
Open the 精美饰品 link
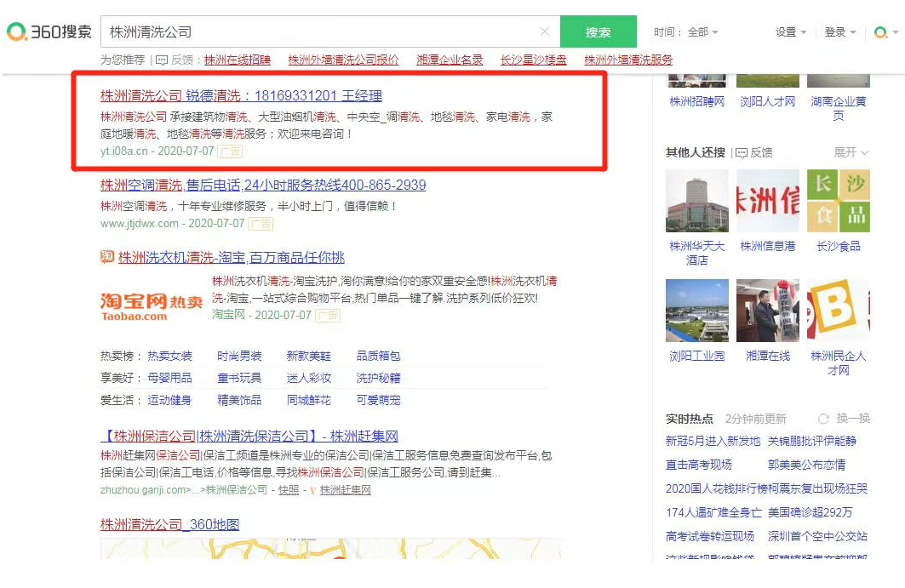(x=239, y=400)
